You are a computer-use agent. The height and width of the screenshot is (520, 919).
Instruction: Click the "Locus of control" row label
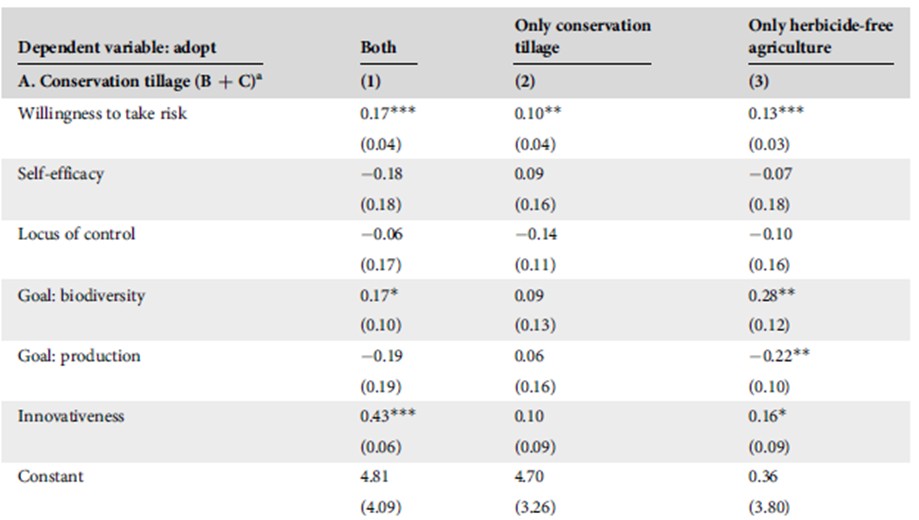76,234
